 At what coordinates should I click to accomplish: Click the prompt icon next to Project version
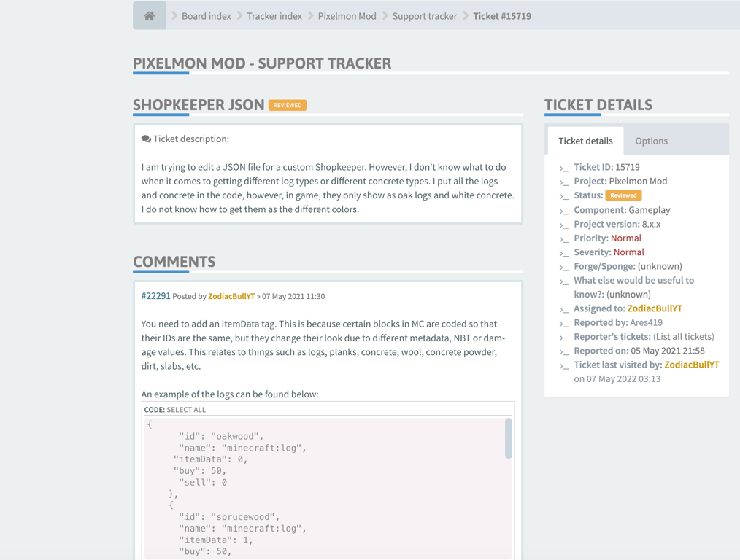[x=563, y=223]
